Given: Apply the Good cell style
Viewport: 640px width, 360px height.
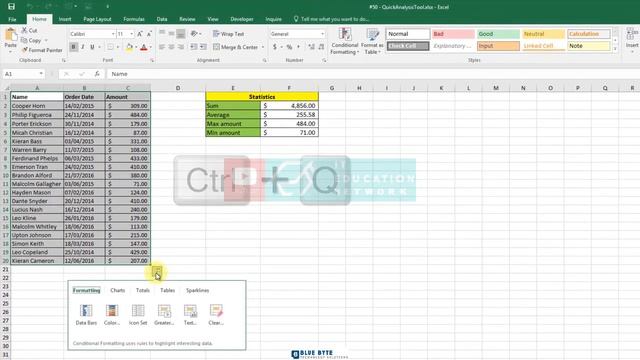Looking at the screenshot, I should 498,34.
